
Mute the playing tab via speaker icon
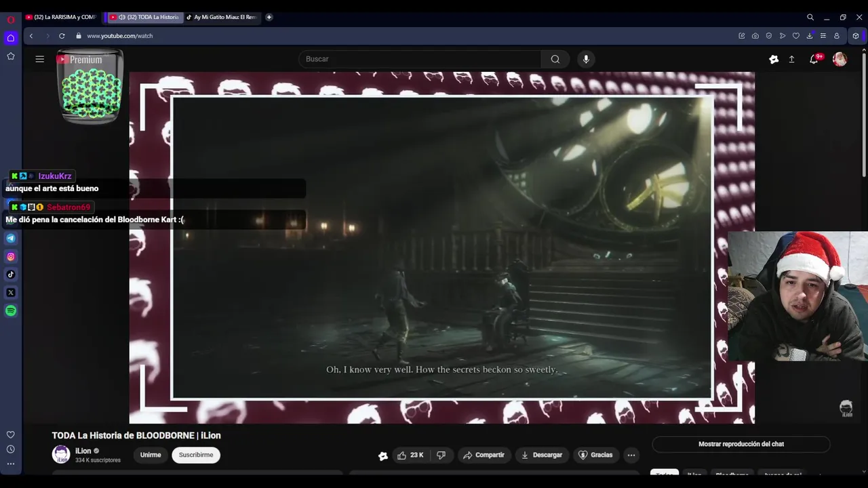pyautogui.click(x=122, y=17)
